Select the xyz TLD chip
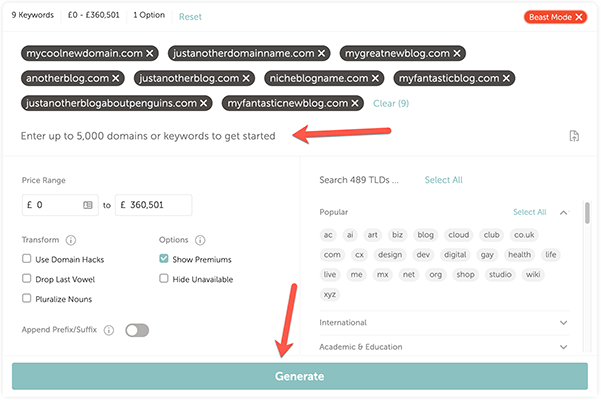601x400 pixels. pyautogui.click(x=330, y=295)
